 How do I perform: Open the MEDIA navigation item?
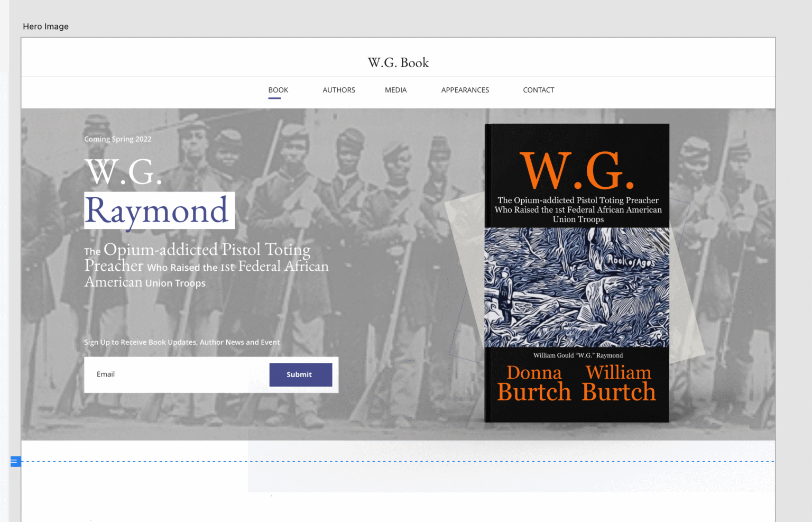point(395,90)
